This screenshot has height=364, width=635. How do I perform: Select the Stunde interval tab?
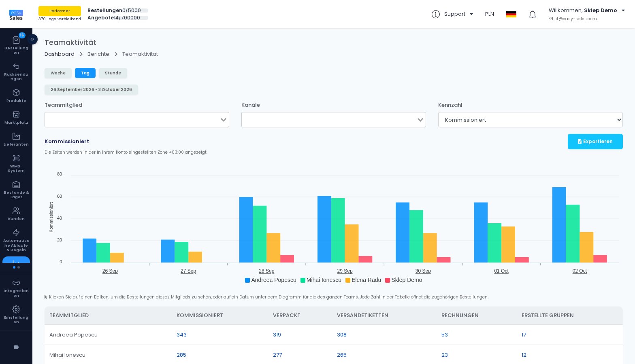pyautogui.click(x=113, y=73)
